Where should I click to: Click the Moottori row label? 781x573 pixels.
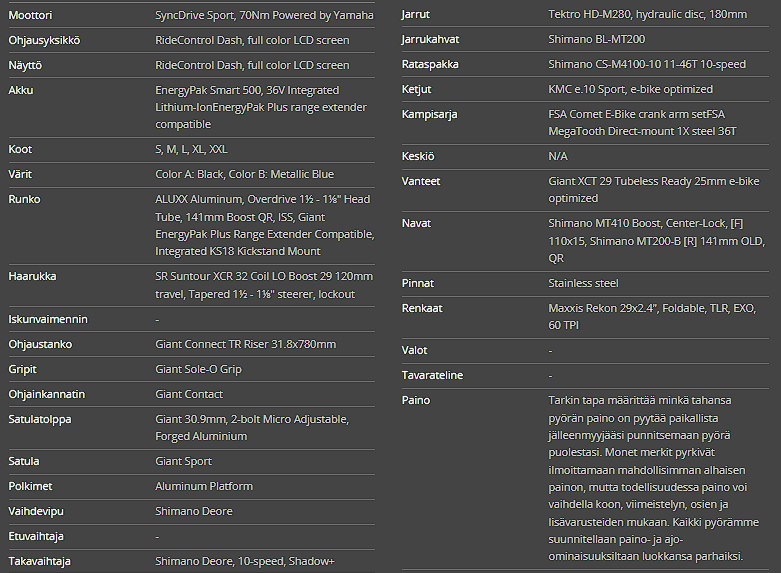click(31, 15)
